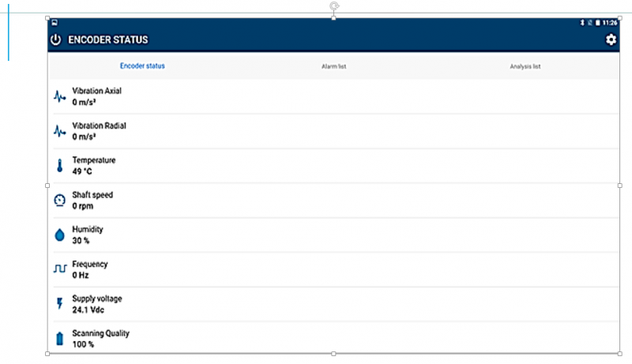Click the Temperature thermometer icon

click(59, 166)
